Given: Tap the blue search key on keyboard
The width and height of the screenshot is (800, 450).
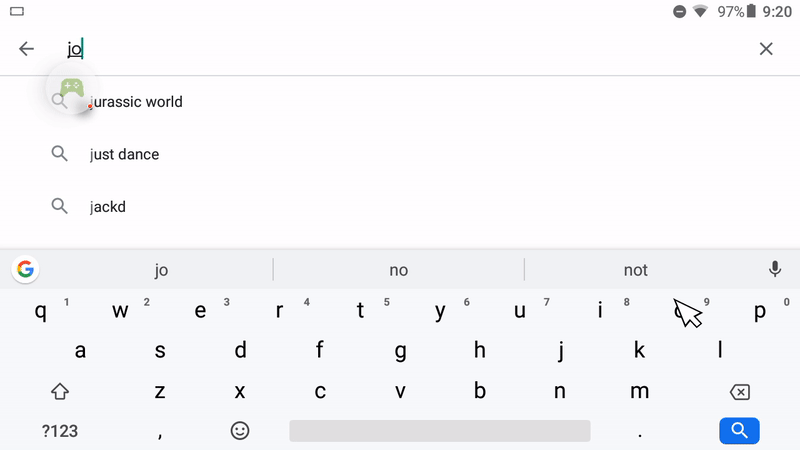Looking at the screenshot, I should tap(739, 431).
